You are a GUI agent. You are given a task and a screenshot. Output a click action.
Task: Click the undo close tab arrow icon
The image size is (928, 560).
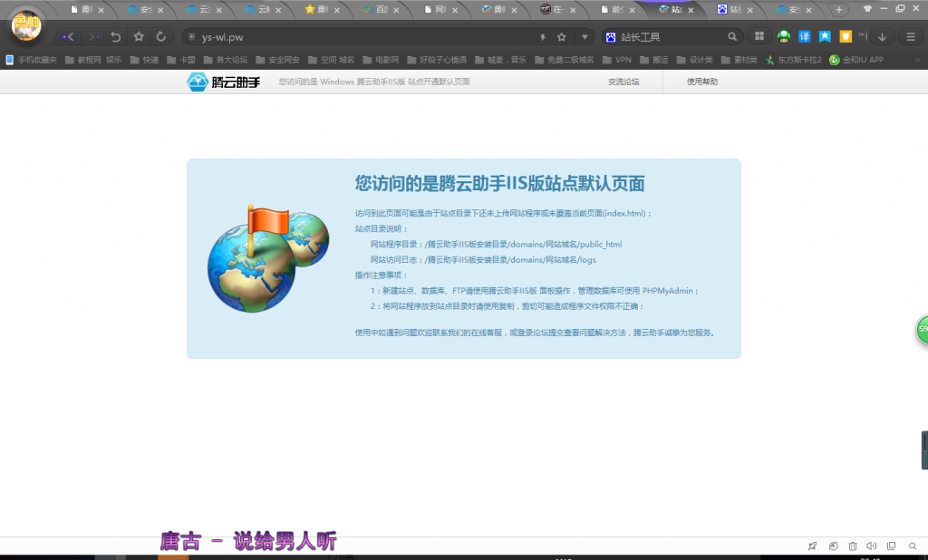pos(115,37)
